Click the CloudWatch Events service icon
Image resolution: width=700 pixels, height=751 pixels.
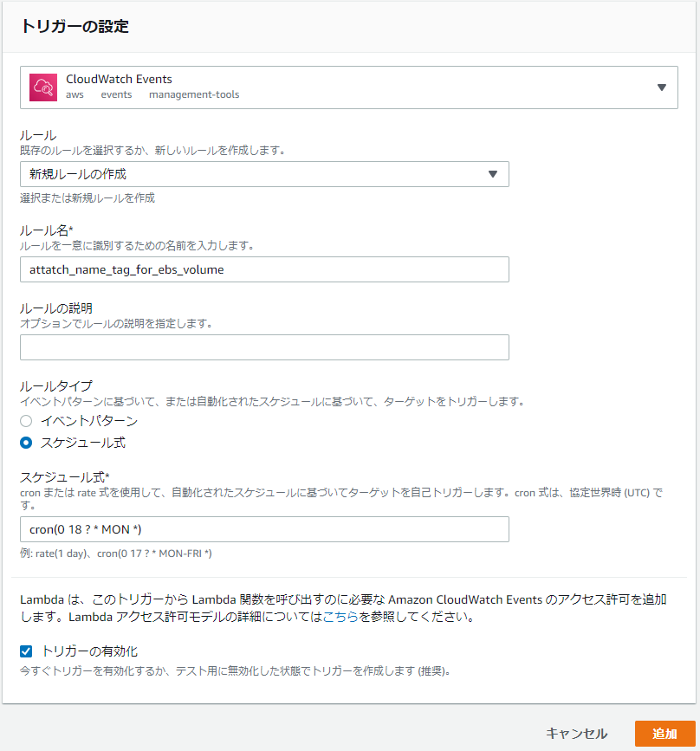pyautogui.click(x=42, y=87)
